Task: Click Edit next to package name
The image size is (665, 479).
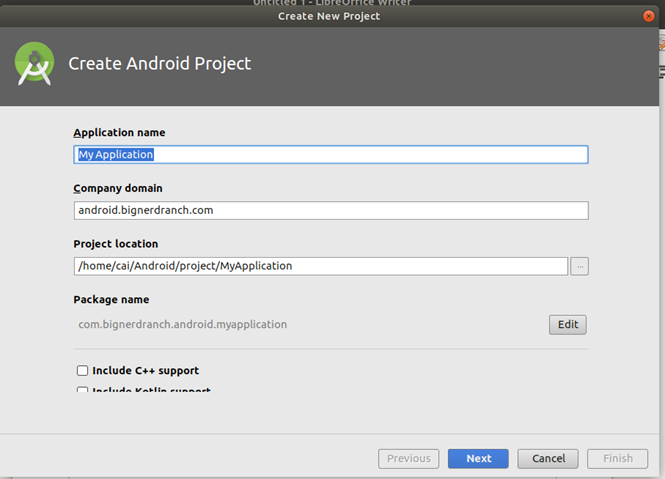Action: (x=568, y=325)
